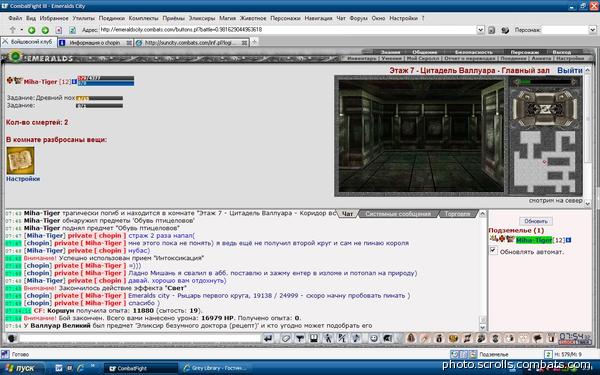The width and height of the screenshot is (600, 375).
Task: Open the 'Поединки' menu in the menu bar
Action: tap(112, 18)
